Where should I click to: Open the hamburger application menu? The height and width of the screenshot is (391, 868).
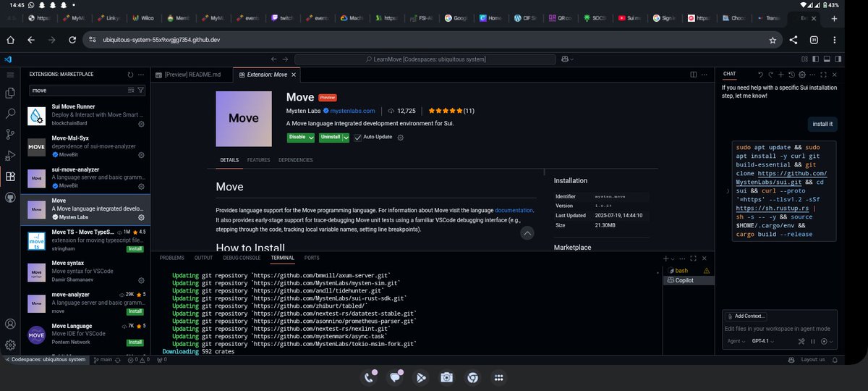[x=10, y=74]
